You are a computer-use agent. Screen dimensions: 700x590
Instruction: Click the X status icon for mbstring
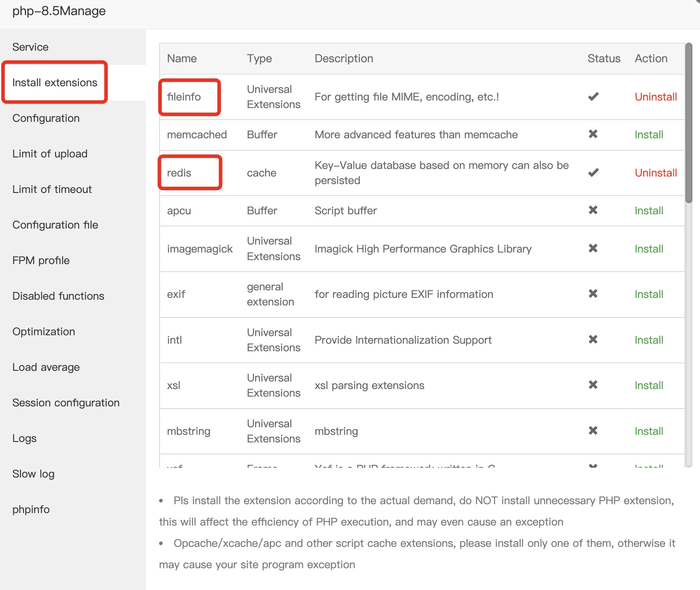593,431
